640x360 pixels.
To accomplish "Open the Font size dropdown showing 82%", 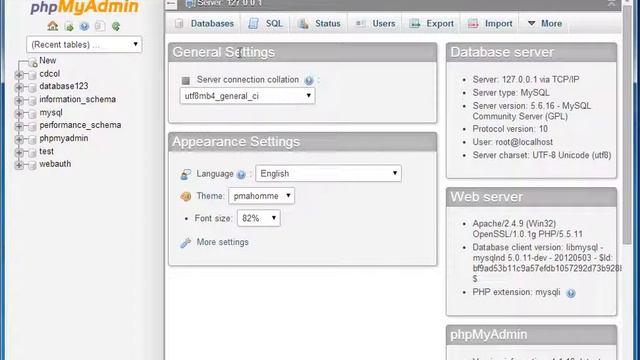I will 259,218.
